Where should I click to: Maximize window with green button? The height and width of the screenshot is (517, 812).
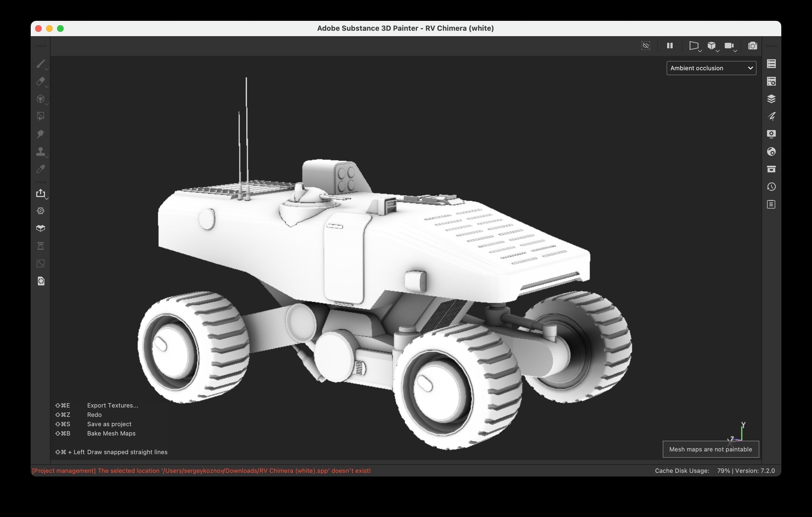[x=60, y=29]
